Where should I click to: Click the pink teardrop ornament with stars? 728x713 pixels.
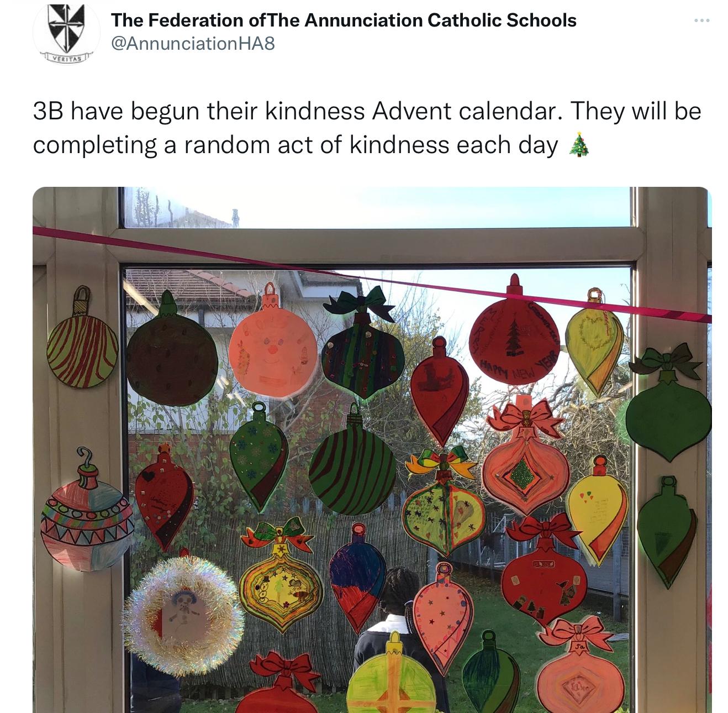tap(443, 618)
